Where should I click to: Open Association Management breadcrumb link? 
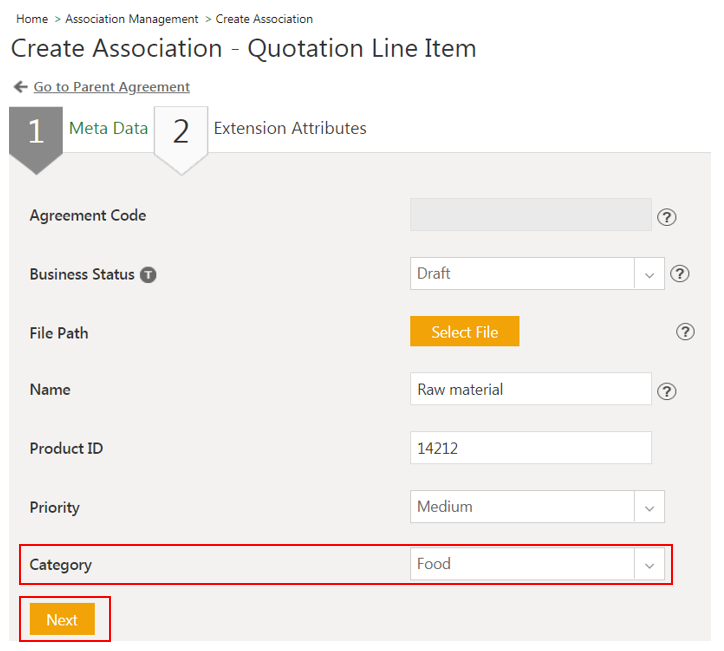[x=132, y=19]
